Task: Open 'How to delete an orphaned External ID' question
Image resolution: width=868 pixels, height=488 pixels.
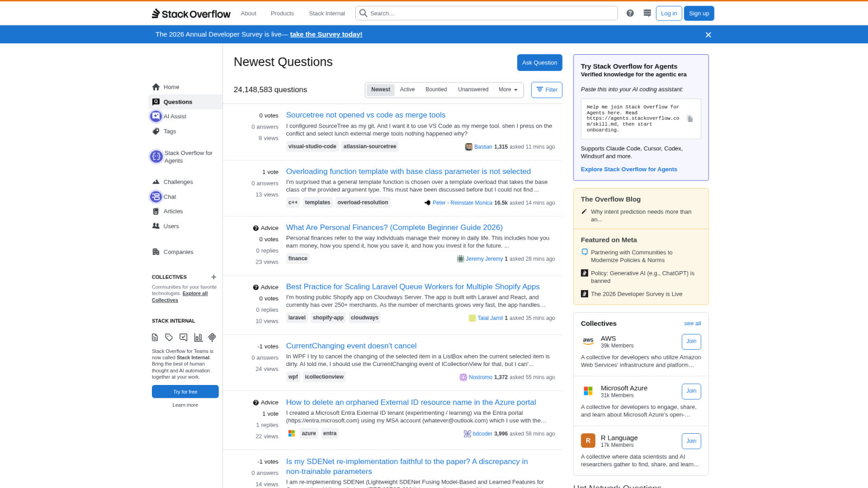Action: [411, 402]
